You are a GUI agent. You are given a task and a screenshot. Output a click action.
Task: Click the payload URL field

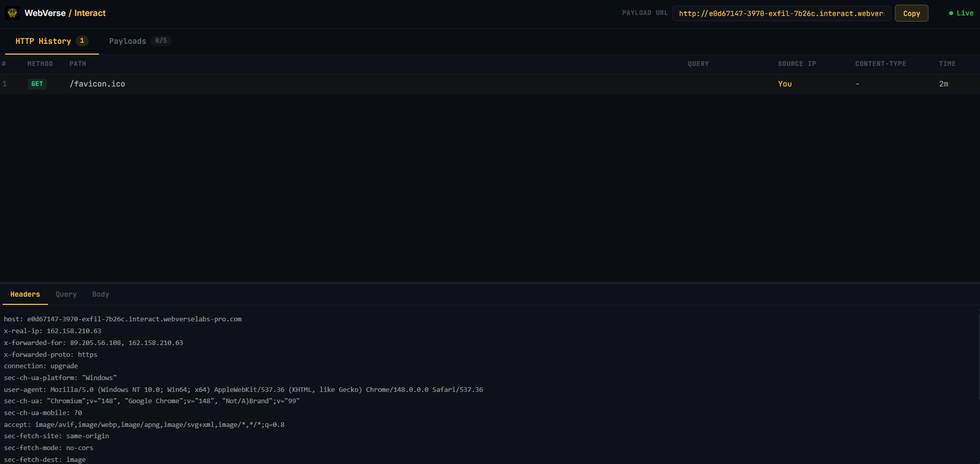782,13
